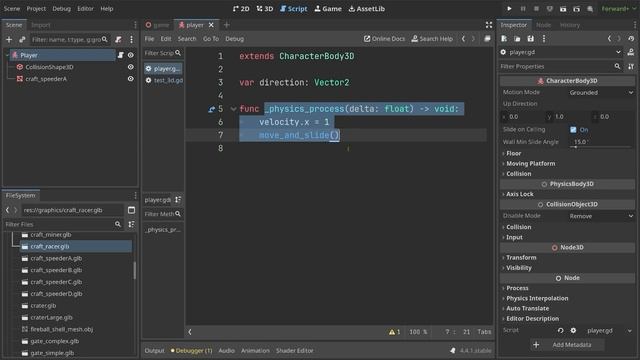
Task: Switch to Game workspace
Action: (328, 9)
